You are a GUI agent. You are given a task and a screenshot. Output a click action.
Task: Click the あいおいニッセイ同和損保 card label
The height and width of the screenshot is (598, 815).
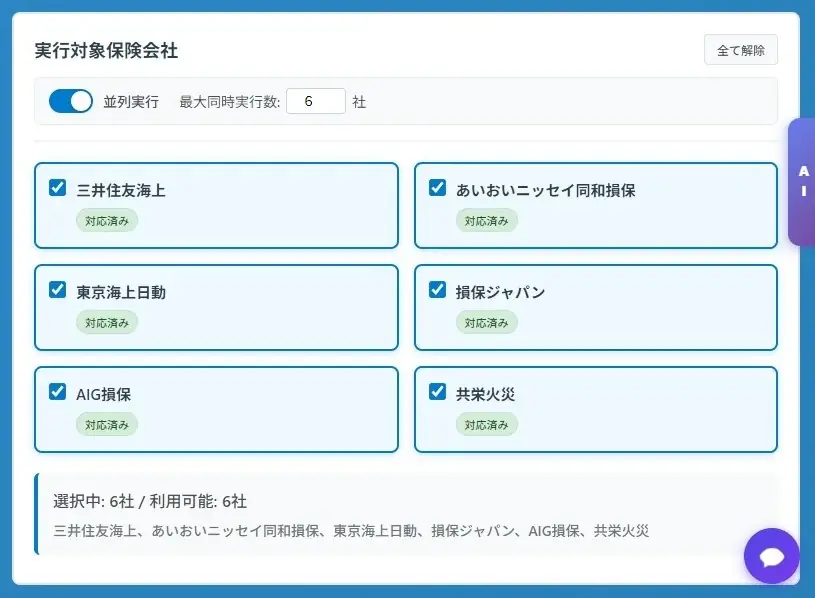coord(545,190)
